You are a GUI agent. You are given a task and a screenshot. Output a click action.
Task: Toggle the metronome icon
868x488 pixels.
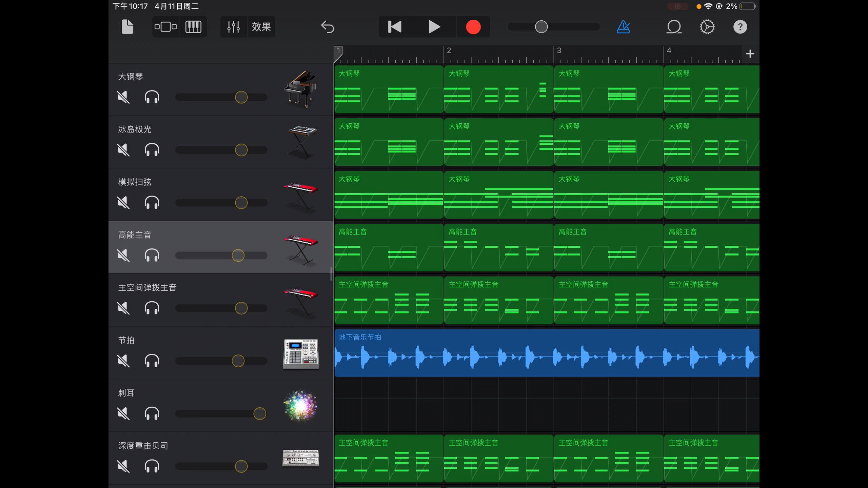pos(623,27)
